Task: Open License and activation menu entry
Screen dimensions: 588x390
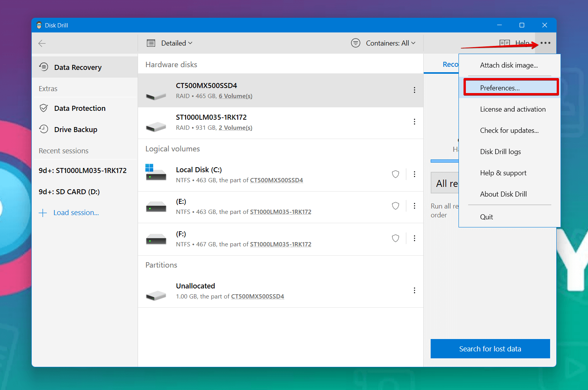Action: coord(510,109)
